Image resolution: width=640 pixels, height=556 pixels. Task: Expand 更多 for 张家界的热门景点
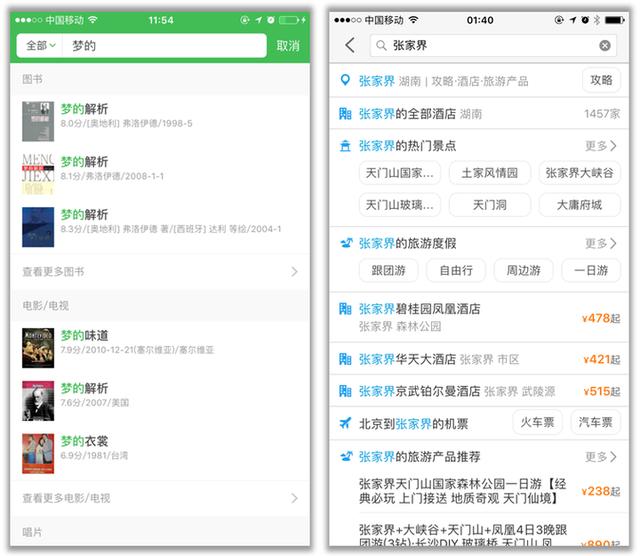click(600, 146)
